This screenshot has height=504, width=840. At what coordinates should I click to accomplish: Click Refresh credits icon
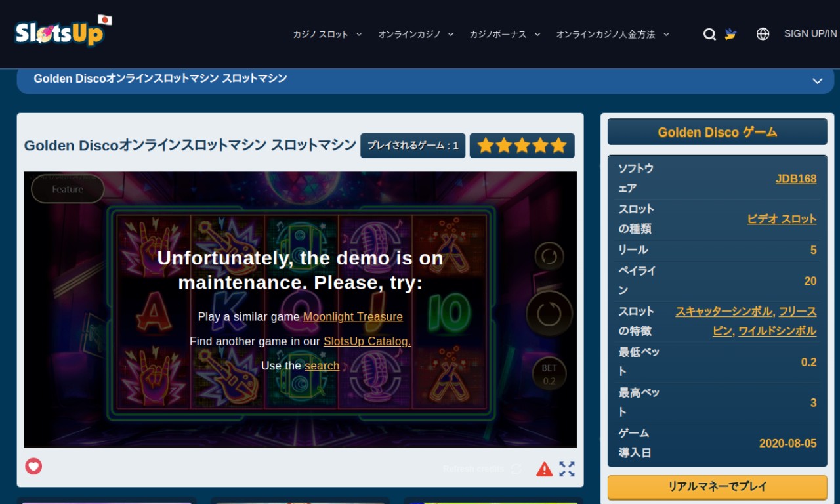[x=516, y=469]
